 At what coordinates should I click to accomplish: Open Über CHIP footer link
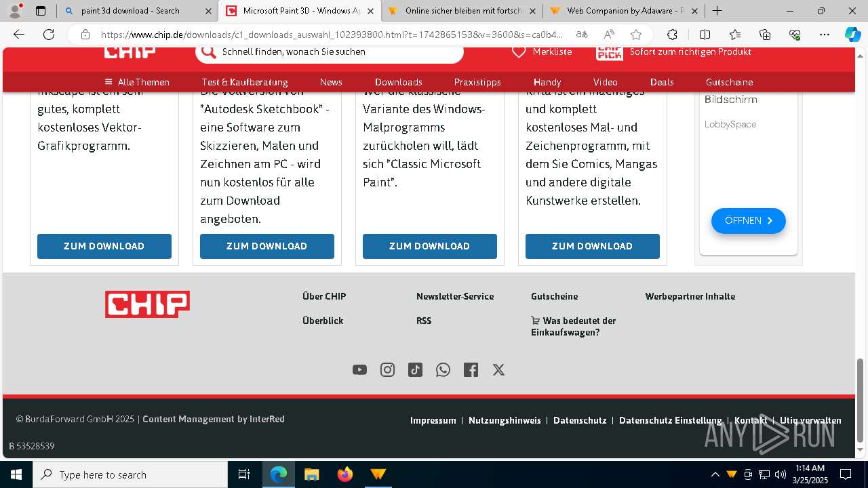(x=324, y=296)
